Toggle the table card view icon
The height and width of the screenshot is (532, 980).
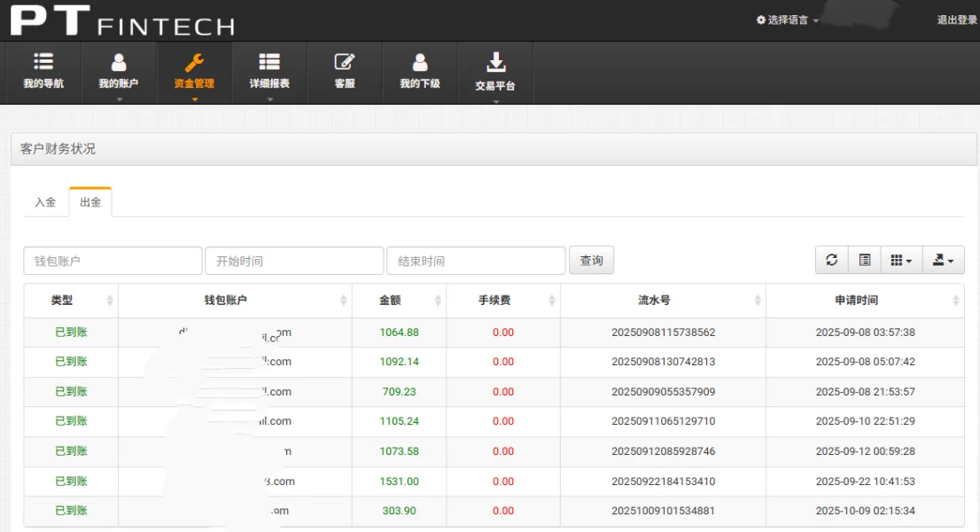click(864, 260)
